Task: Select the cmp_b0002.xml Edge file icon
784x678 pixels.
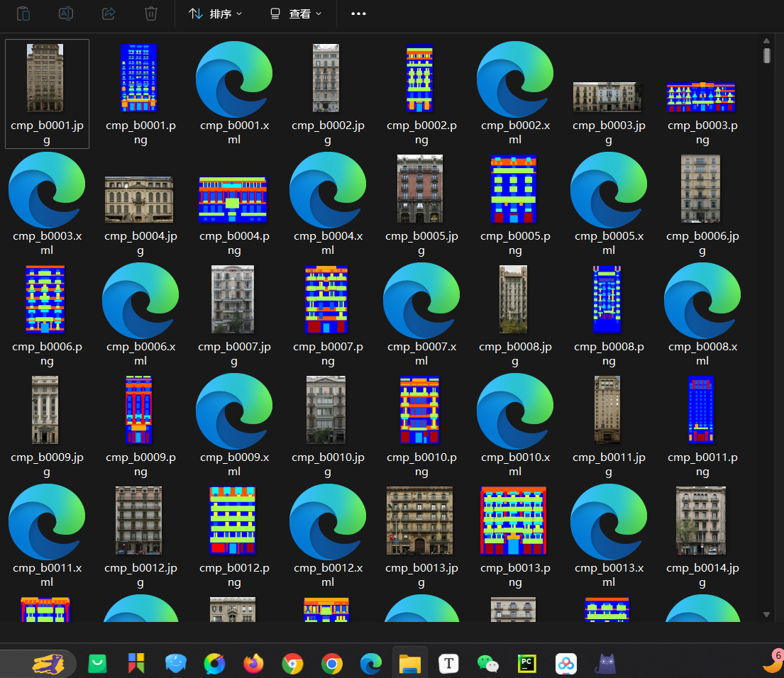Action: (515, 79)
